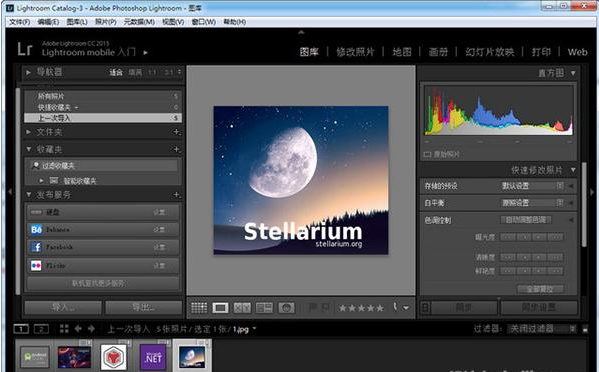Switch to Web module
Image resolution: width=599 pixels, height=372 pixels.
pos(577,52)
